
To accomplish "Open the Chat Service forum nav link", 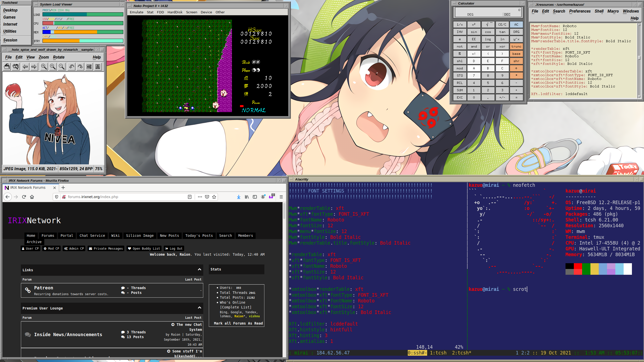I will [x=92, y=236].
